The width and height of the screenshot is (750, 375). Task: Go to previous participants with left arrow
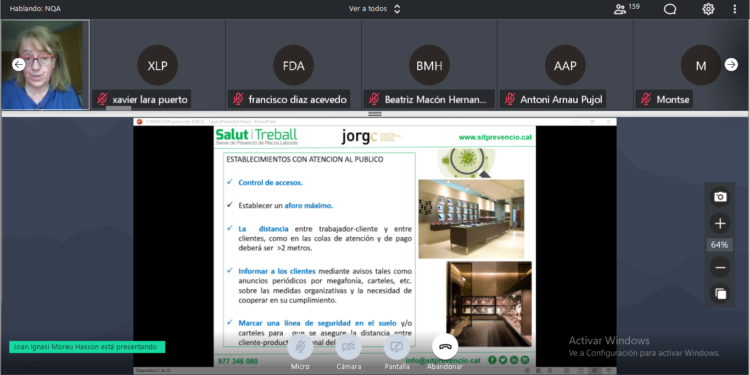[18, 65]
